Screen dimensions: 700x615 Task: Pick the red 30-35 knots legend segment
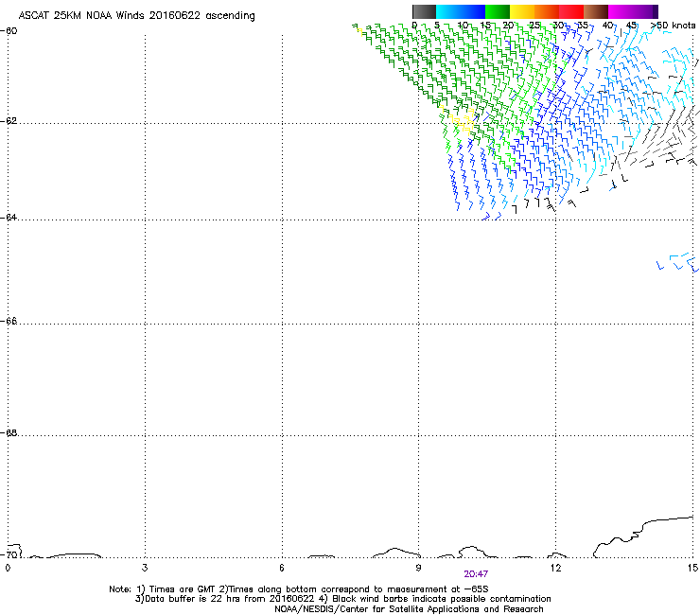click(x=571, y=11)
